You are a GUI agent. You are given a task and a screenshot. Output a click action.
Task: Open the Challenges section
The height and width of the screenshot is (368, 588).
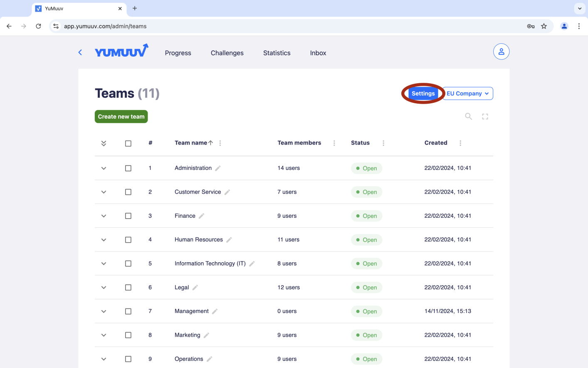[227, 53]
